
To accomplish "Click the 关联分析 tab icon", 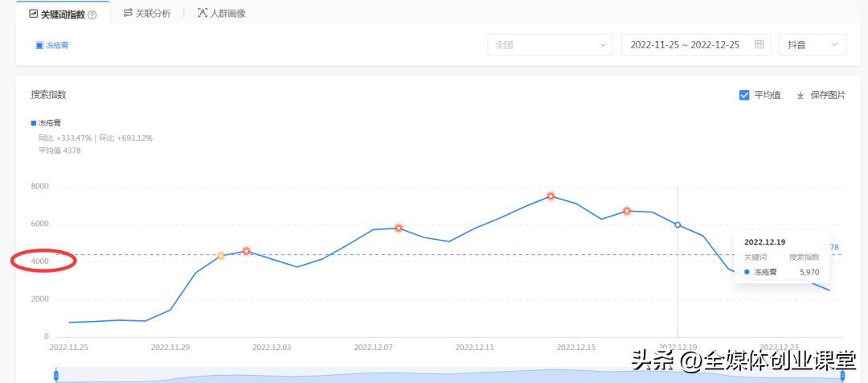I will click(x=128, y=14).
